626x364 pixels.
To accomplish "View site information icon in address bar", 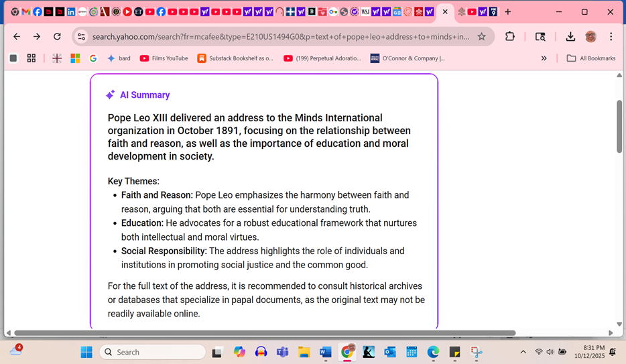I will click(x=81, y=37).
